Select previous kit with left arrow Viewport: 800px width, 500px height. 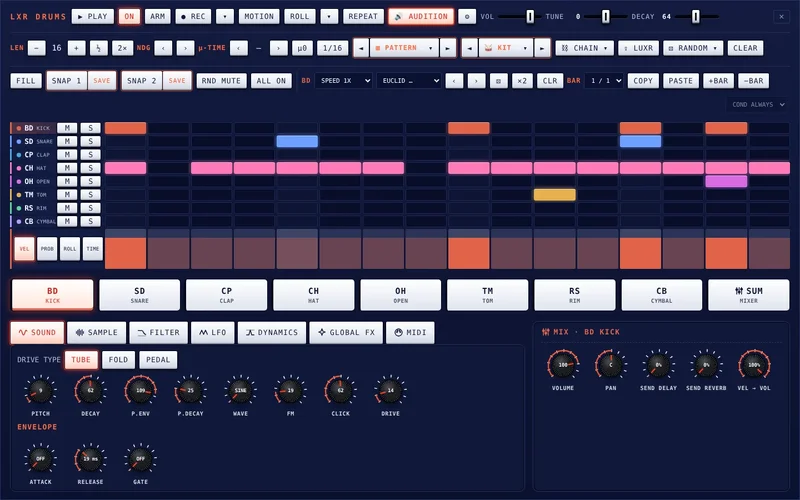(x=469, y=48)
